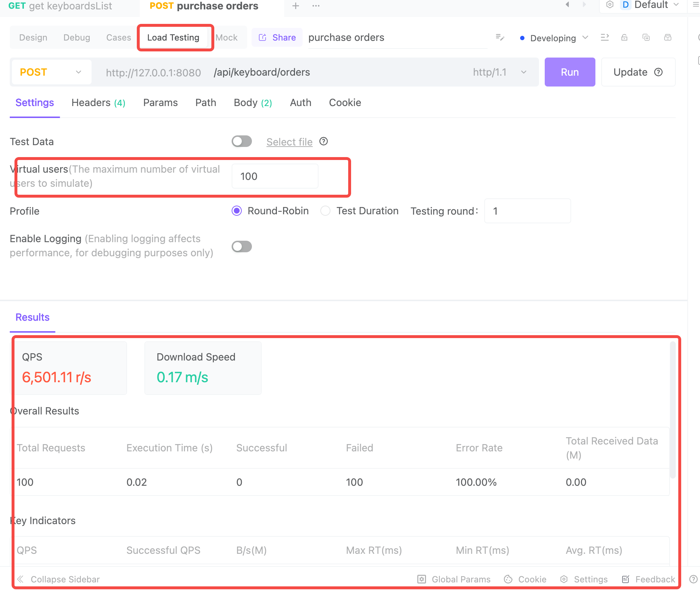Click Feedback icon in bottom bar
Image resolution: width=700 pixels, height=590 pixels.
tap(625, 579)
